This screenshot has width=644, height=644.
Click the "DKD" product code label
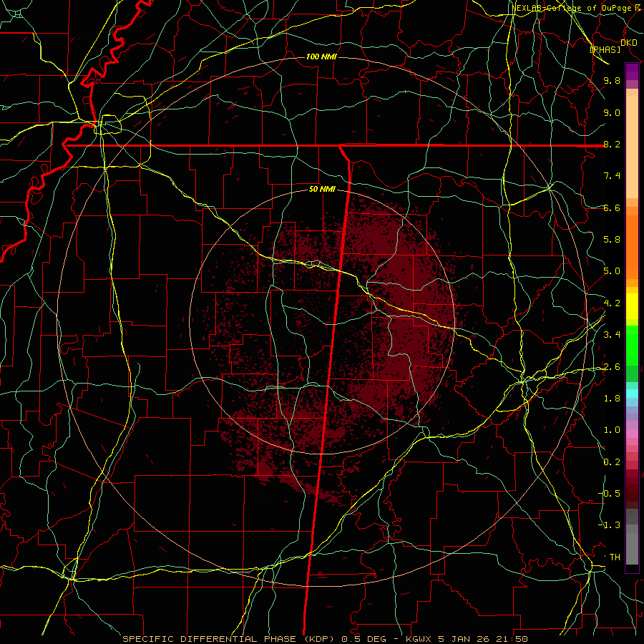tap(629, 43)
